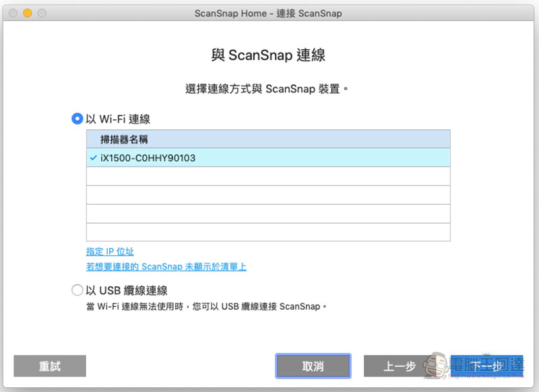Select the USB cable connection radio button
Image resolution: width=539 pixels, height=392 pixels.
pyautogui.click(x=77, y=290)
